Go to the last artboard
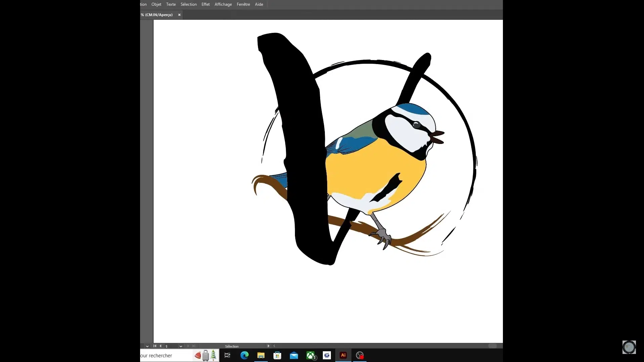Viewport: 644px width, 362px height. (194, 346)
